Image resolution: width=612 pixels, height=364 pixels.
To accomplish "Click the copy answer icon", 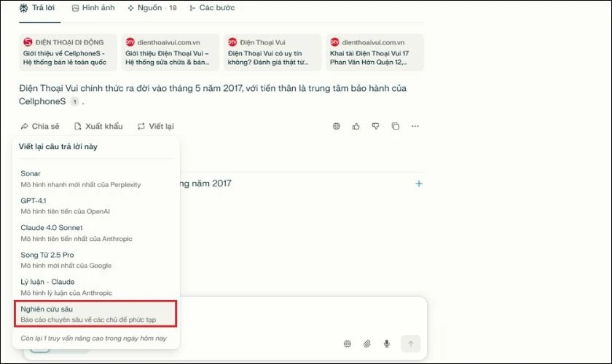I will pos(396,126).
